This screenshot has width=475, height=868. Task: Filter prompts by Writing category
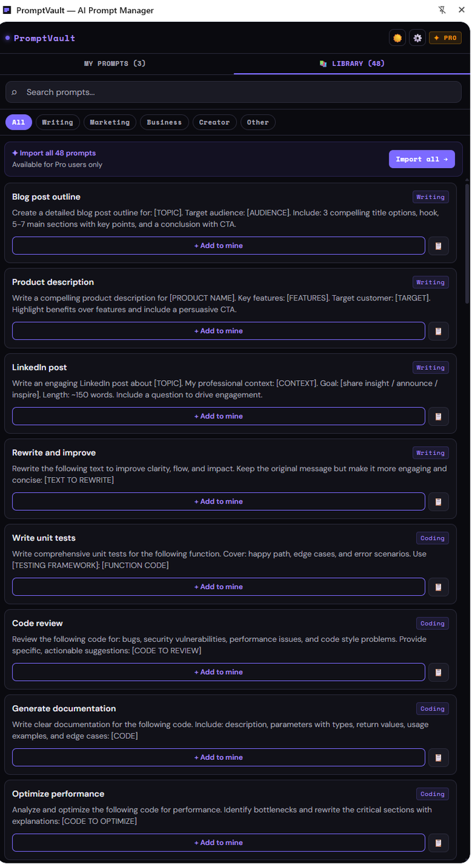coord(57,123)
